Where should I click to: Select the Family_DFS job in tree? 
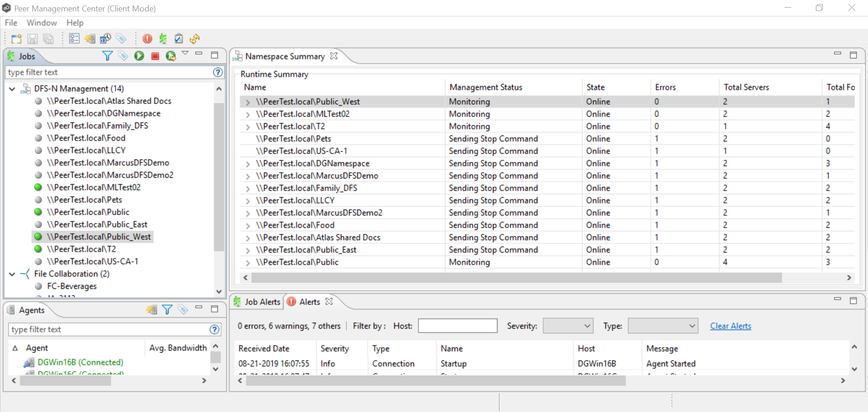coord(98,126)
